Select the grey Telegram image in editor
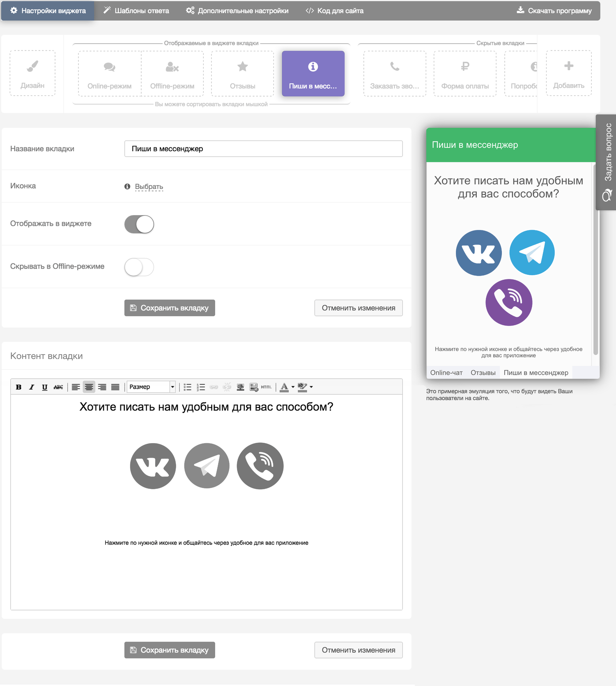The height and width of the screenshot is (686, 616). (207, 466)
